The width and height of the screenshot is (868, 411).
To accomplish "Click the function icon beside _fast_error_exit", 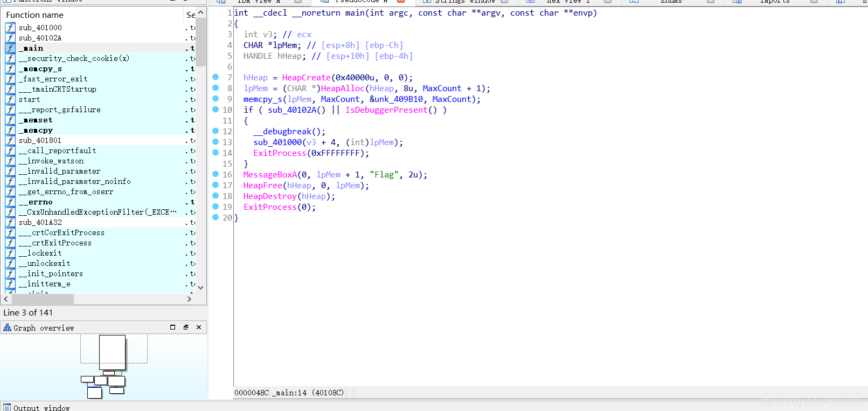I will pyautogui.click(x=10, y=79).
